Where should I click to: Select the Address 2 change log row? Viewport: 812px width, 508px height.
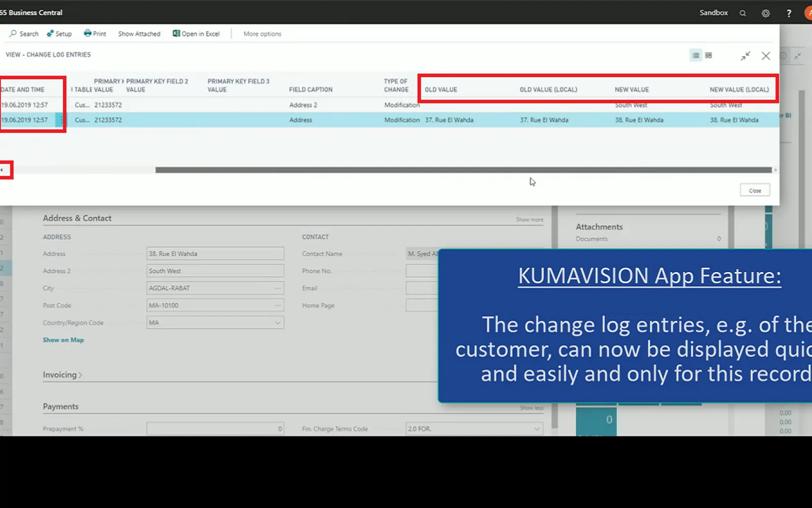(389, 105)
